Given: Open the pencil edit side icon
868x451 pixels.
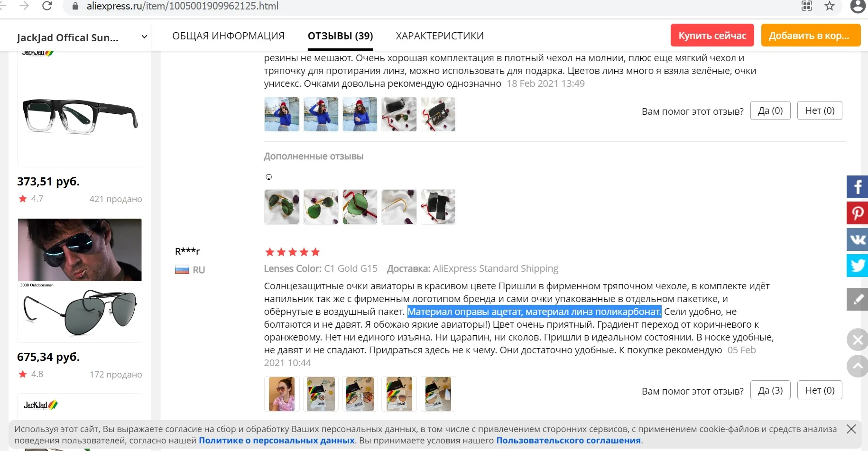Looking at the screenshot, I should pyautogui.click(x=858, y=299).
